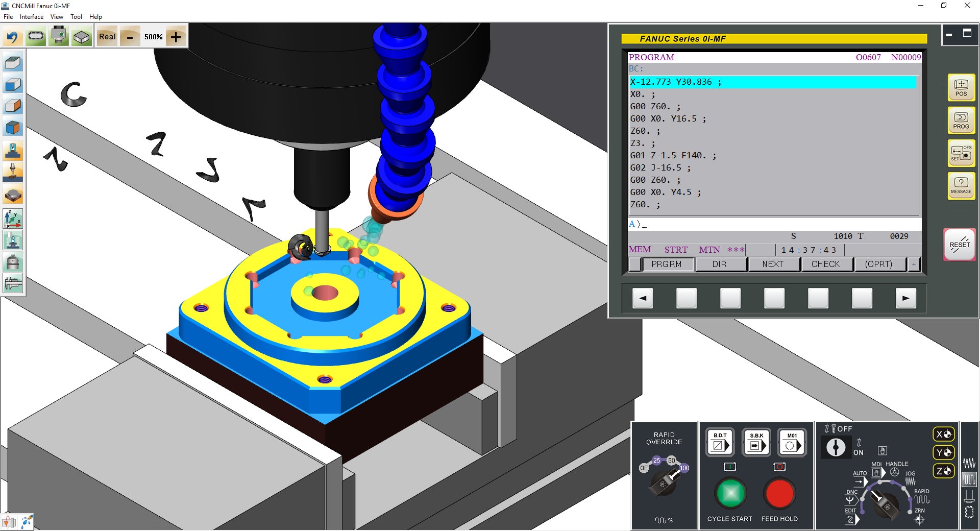Open the Help menu
The width and height of the screenshot is (980, 531).
coord(95,17)
